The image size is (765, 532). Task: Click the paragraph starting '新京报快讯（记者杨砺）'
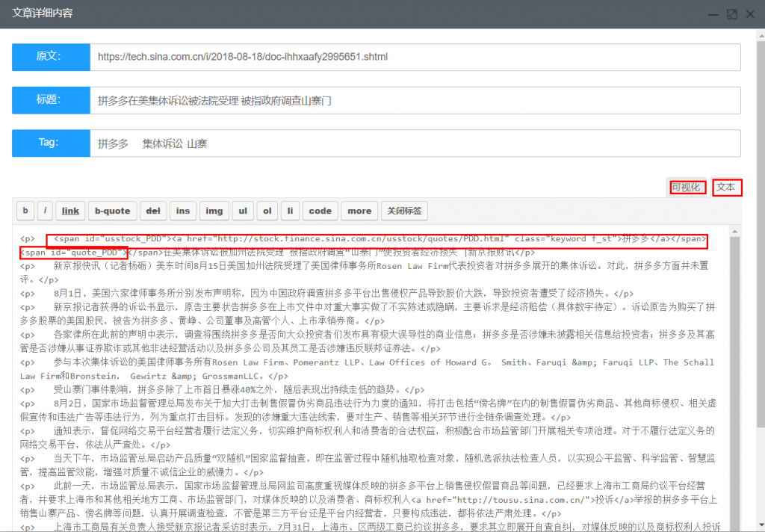tap(365, 273)
